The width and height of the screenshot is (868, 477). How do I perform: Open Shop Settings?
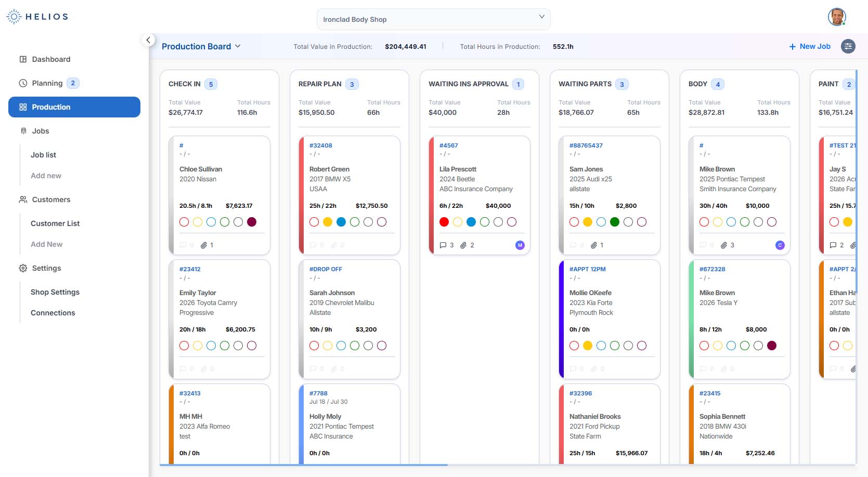(x=55, y=292)
